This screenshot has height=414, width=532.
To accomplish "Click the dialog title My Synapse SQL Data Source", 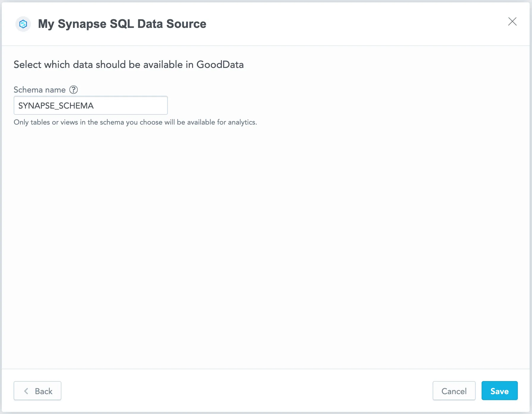I will (x=122, y=24).
